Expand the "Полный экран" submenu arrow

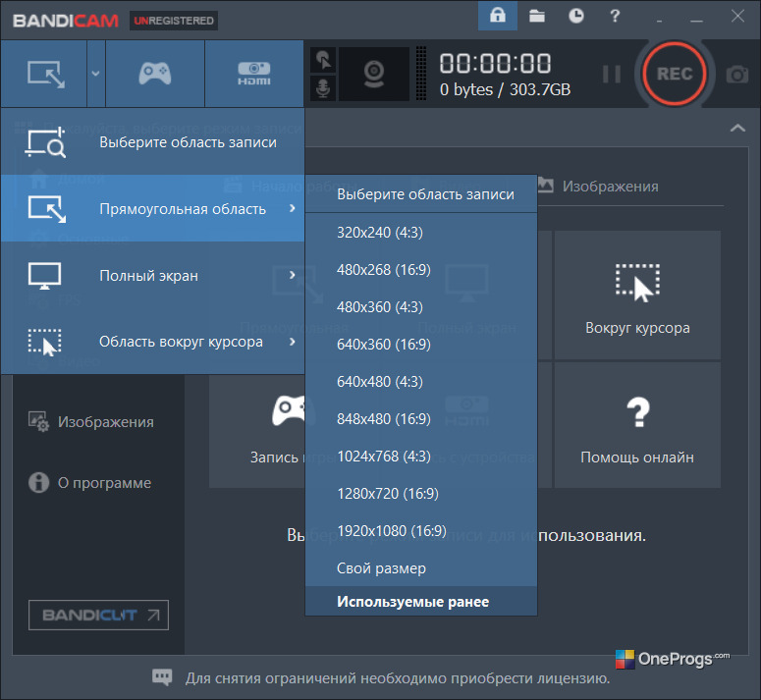coord(293,275)
